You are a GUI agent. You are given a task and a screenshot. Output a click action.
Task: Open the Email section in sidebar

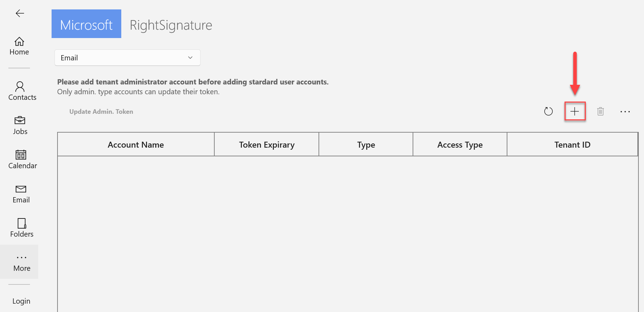point(21,194)
